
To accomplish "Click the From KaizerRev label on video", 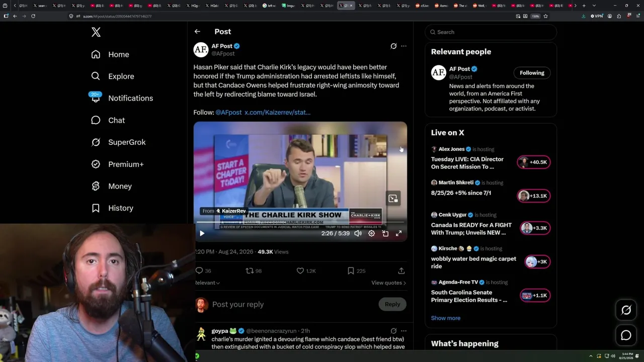I will coord(224,211).
